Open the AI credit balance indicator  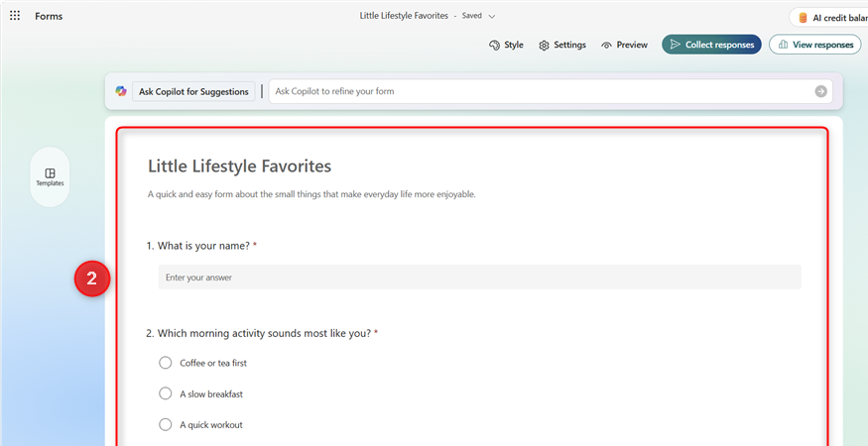(828, 18)
